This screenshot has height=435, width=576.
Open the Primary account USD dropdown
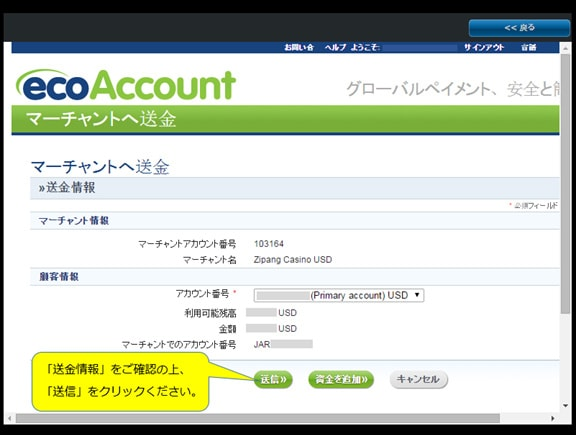(339, 295)
